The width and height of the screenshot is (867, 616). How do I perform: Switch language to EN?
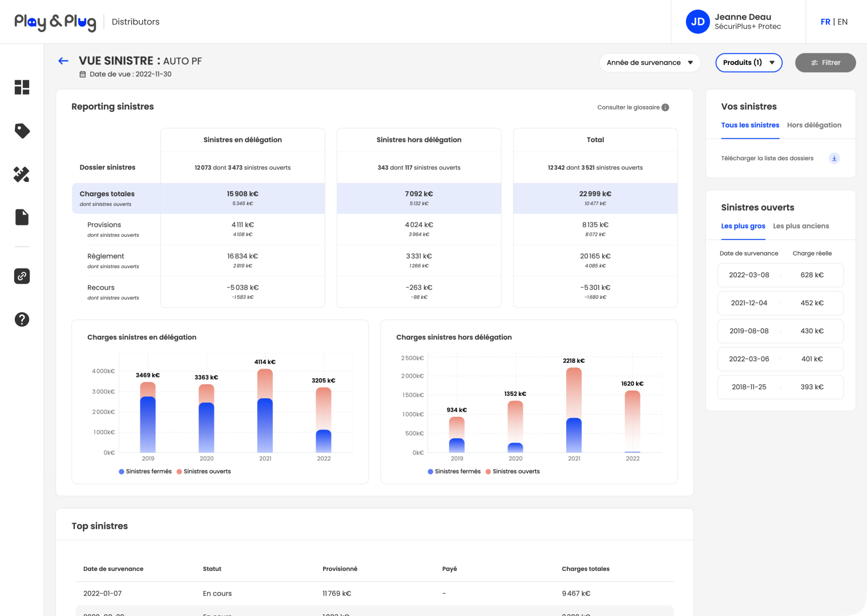[842, 22]
